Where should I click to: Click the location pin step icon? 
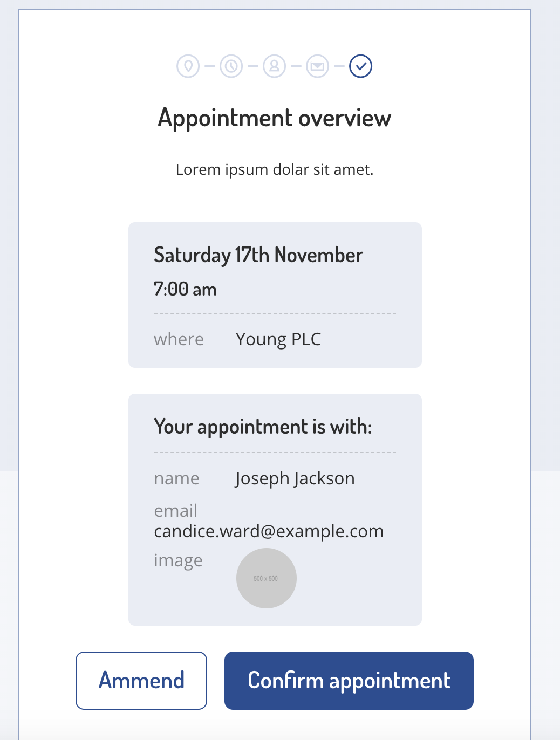tap(188, 66)
